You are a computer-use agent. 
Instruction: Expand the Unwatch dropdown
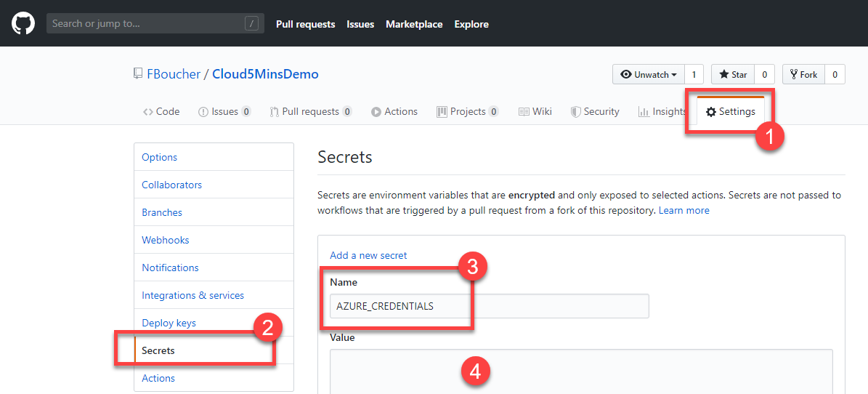[x=649, y=74]
